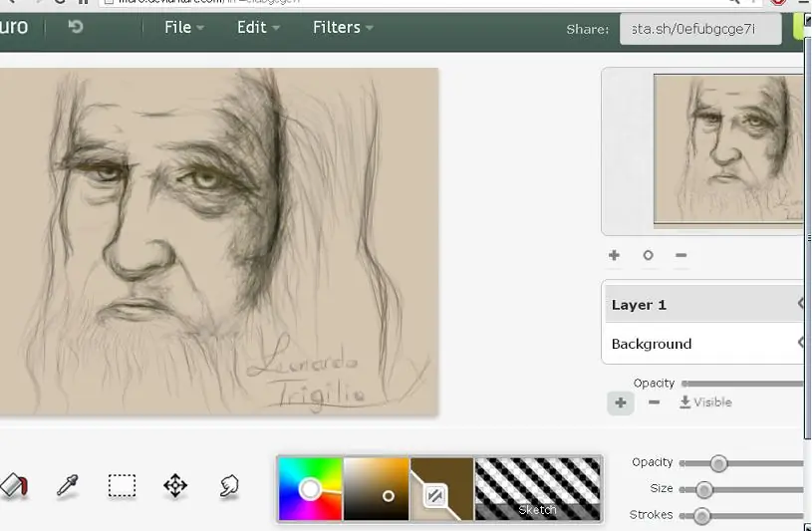Open the Sketch brush preview selector
Image resolution: width=812 pixels, height=531 pixels.
[x=538, y=488]
